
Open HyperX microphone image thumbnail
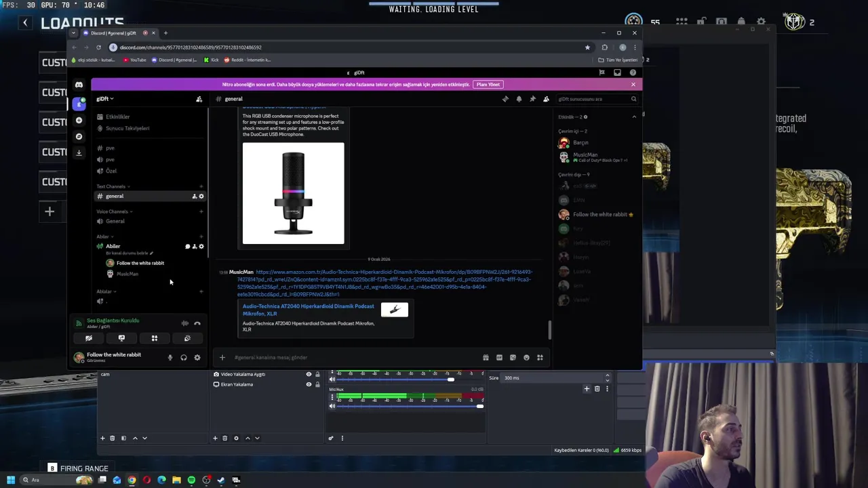tap(294, 193)
